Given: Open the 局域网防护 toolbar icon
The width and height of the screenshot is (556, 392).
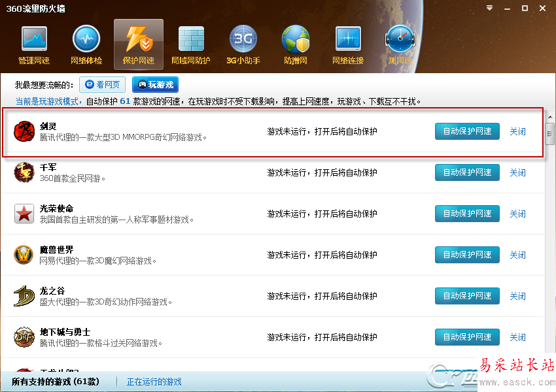Looking at the screenshot, I should (191, 45).
